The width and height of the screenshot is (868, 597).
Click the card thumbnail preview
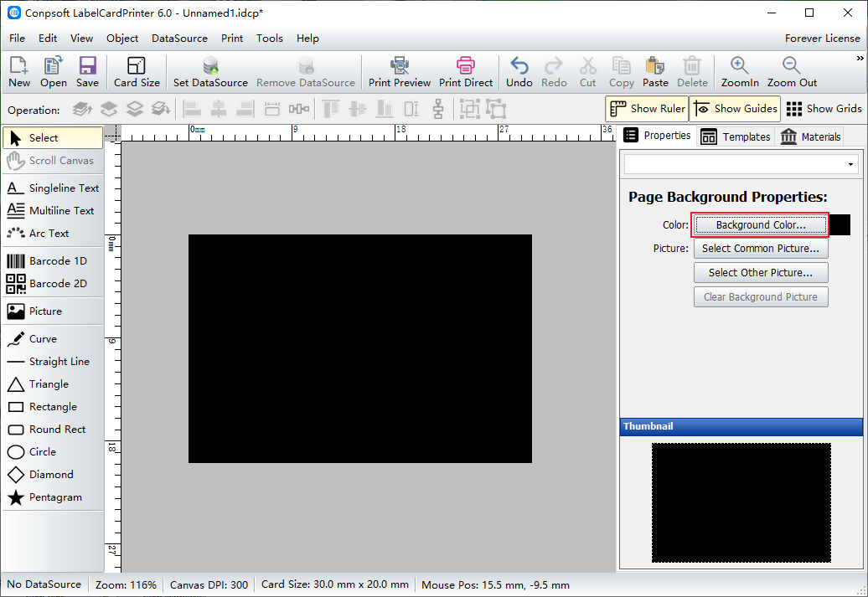(x=741, y=503)
